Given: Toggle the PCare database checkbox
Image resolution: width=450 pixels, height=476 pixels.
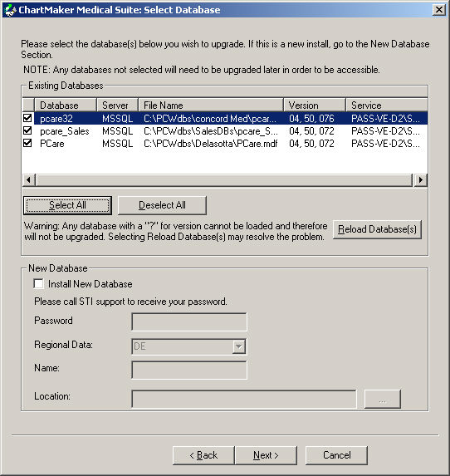Looking at the screenshot, I should [x=27, y=143].
